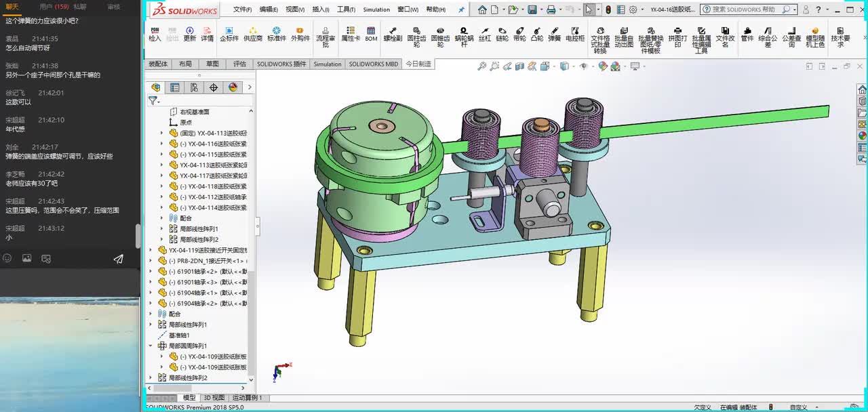
Task: Open 文件格式批量转换 batch convert tool
Action: coord(600,40)
